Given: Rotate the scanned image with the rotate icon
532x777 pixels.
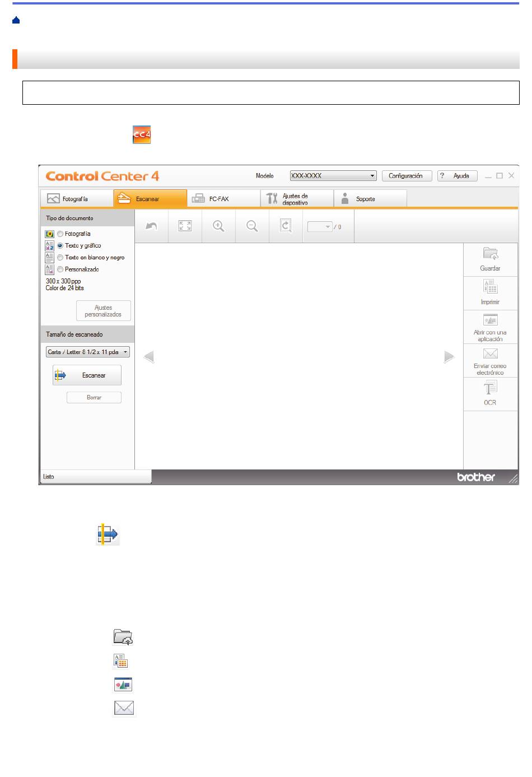Looking at the screenshot, I should coord(286,226).
